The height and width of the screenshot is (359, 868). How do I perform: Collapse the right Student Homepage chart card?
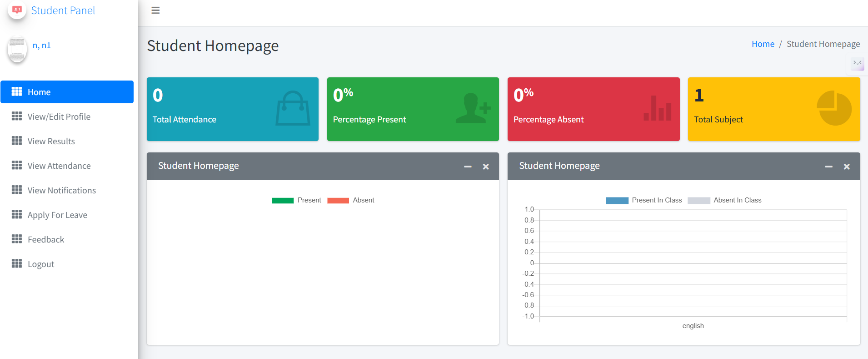click(x=828, y=167)
